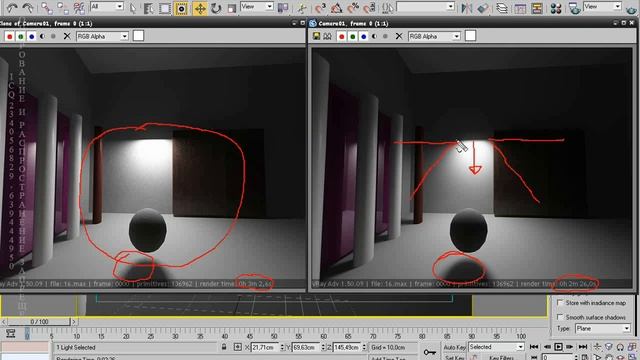Pick the Select Object arrow tool

[x=133, y=8]
